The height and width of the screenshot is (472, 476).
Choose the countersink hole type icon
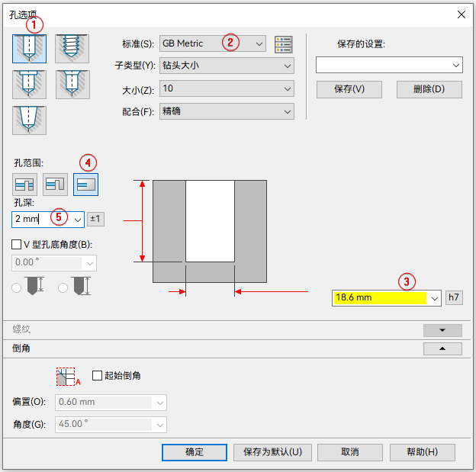pyautogui.click(x=72, y=85)
